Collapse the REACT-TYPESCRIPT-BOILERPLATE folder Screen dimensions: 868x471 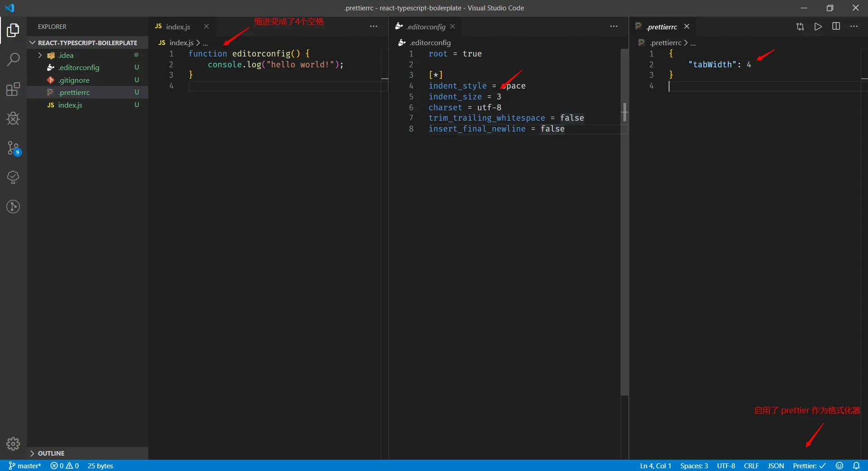click(x=33, y=42)
